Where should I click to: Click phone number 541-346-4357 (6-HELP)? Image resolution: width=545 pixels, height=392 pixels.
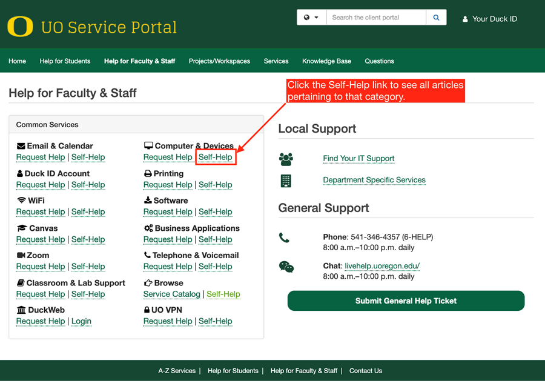(392, 238)
